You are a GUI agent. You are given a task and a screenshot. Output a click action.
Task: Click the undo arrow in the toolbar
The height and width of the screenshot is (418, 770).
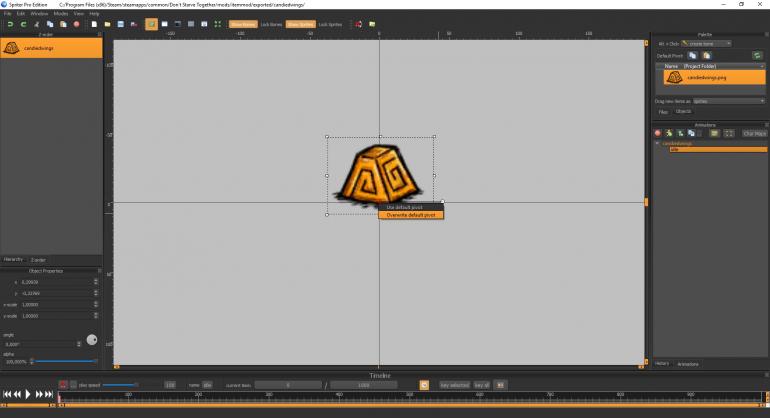point(10,23)
